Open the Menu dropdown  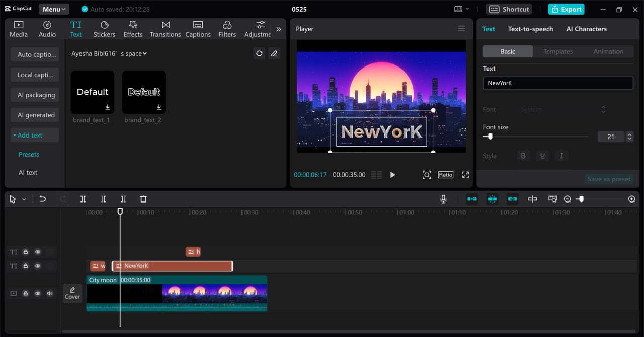(54, 9)
